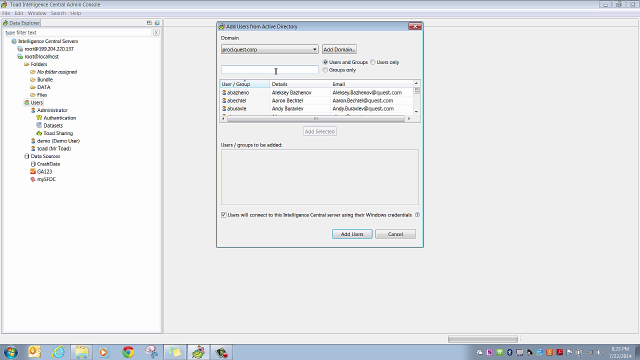Open the File menu
The height and width of the screenshot is (360, 640).
coord(6,13)
